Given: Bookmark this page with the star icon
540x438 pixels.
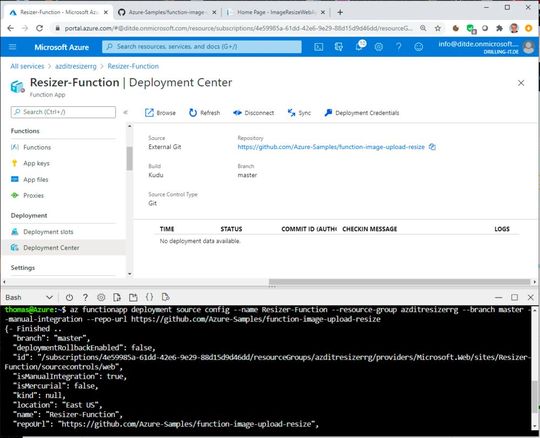Looking at the screenshot, I should (438, 28).
